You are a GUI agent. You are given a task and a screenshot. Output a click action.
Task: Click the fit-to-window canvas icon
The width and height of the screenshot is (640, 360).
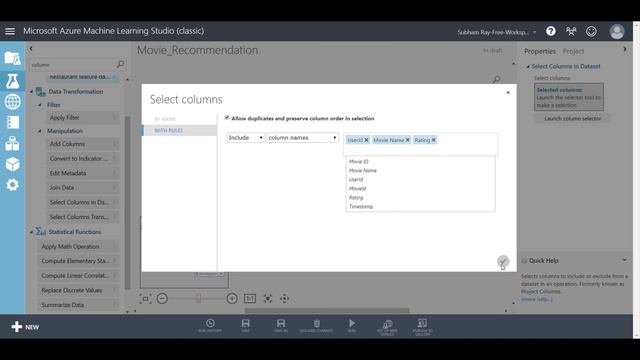click(145, 298)
